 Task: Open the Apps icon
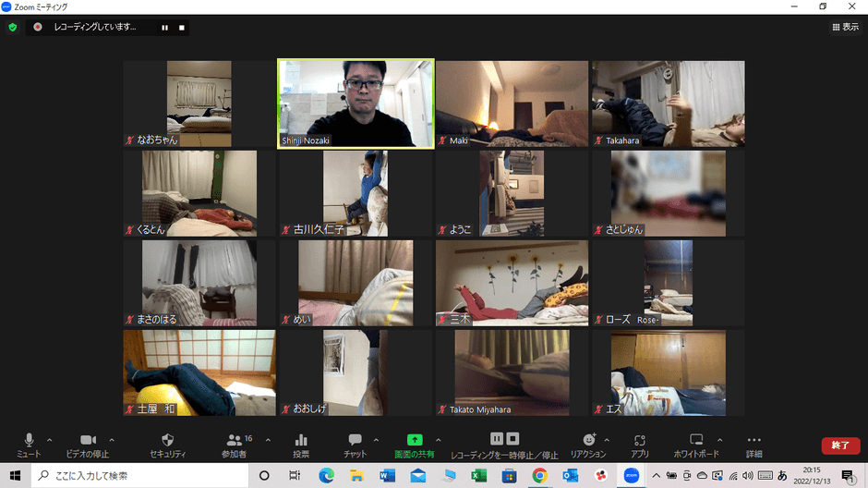tap(639, 445)
